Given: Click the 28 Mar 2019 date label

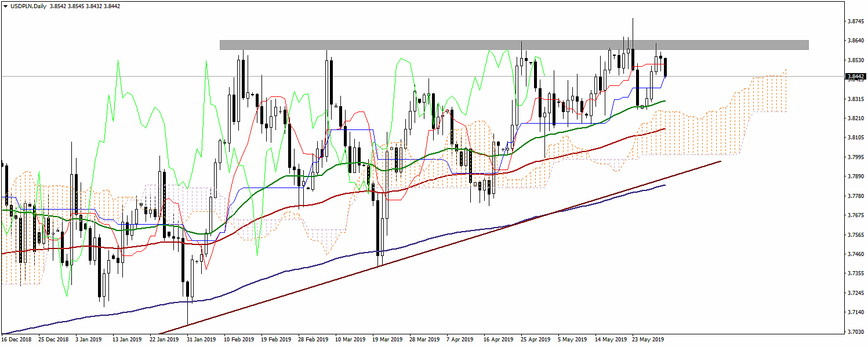Looking at the screenshot, I should coord(424,339).
